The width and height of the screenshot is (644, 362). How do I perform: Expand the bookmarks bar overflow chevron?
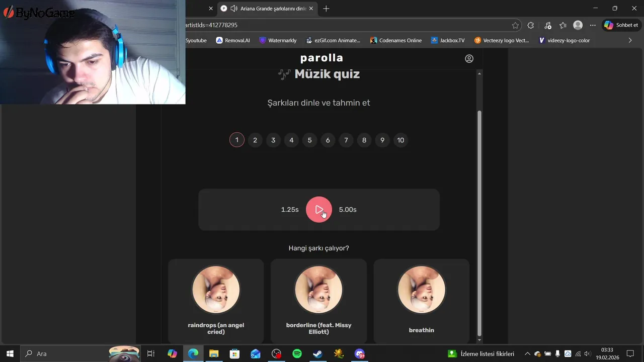pos(630,40)
